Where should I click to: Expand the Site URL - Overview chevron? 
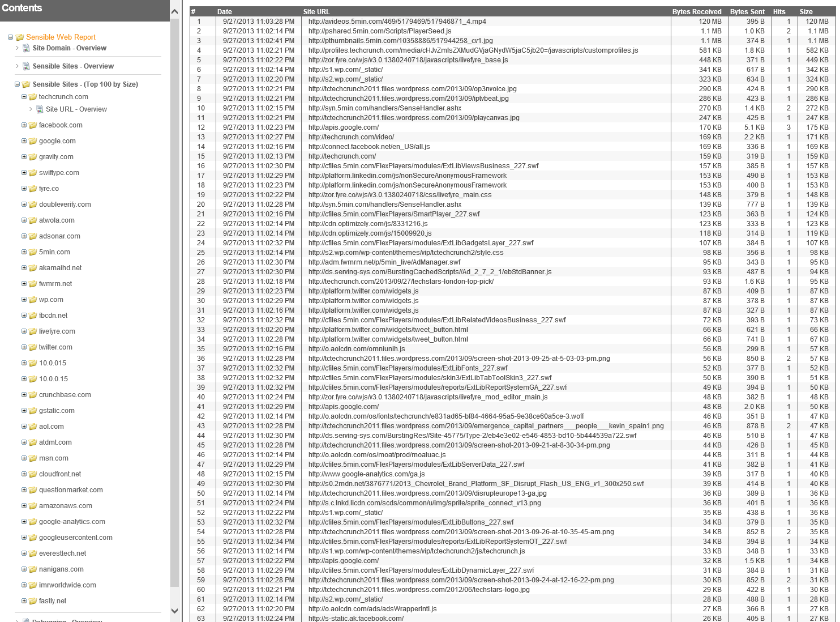pos(31,109)
